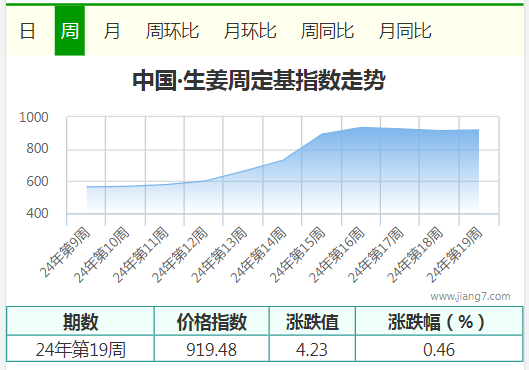This screenshot has width=529, height=370.
Task: Switch to 周环比 tab
Action: (172, 31)
